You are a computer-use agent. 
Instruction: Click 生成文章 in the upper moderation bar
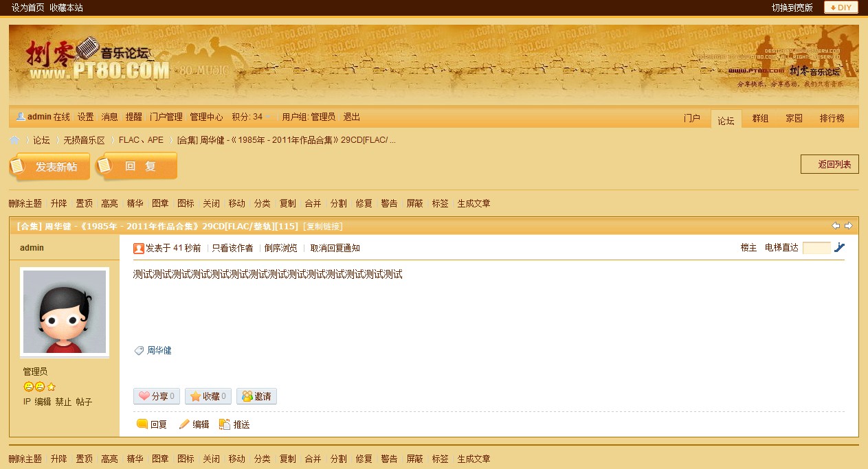coord(474,203)
